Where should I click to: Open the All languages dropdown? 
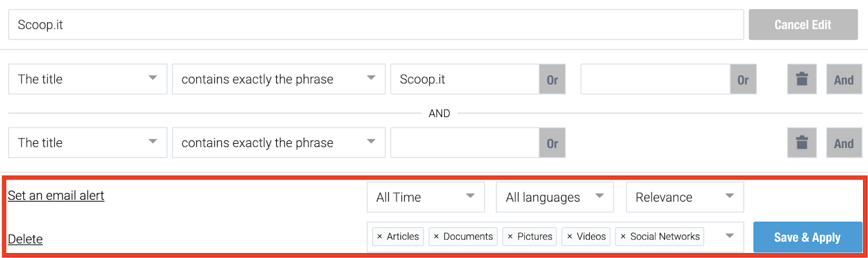pyautogui.click(x=555, y=197)
